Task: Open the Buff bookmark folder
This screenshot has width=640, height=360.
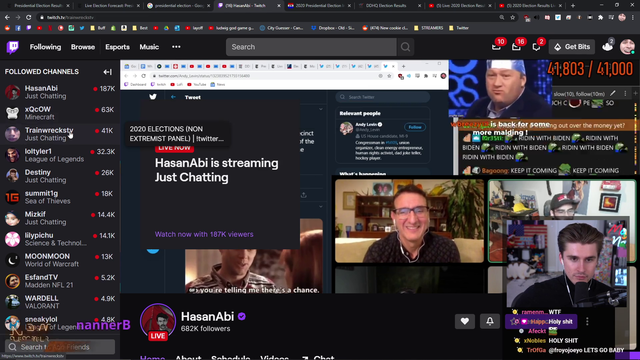Action: click(x=98, y=28)
